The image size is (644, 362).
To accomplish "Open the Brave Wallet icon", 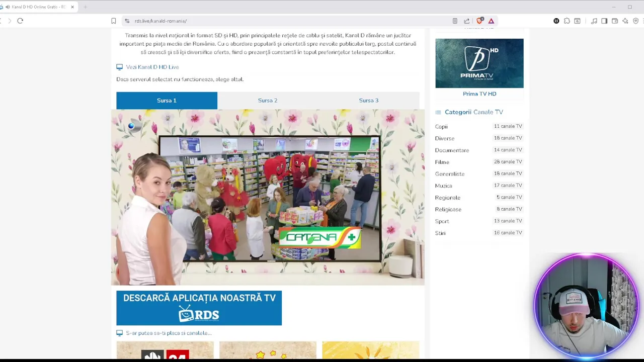I will pyautogui.click(x=615, y=21).
